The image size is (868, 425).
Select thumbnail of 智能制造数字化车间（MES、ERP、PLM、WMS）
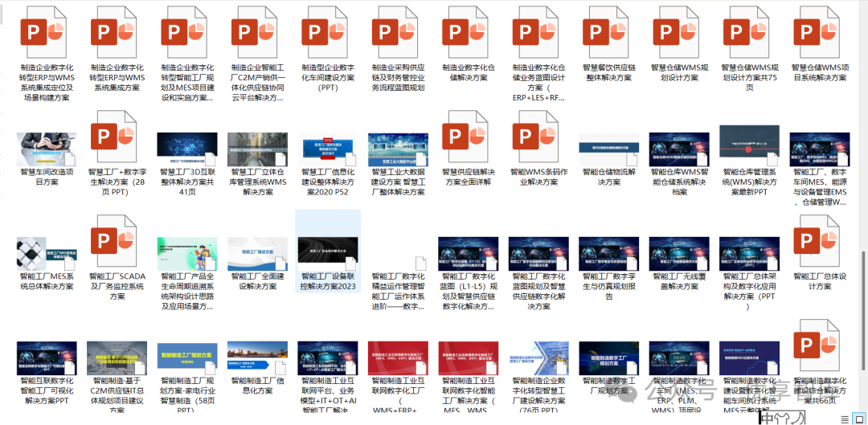[679, 358]
